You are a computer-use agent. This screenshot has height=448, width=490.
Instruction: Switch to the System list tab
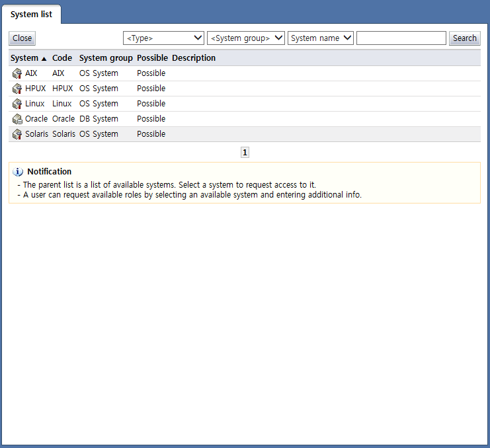(31, 15)
